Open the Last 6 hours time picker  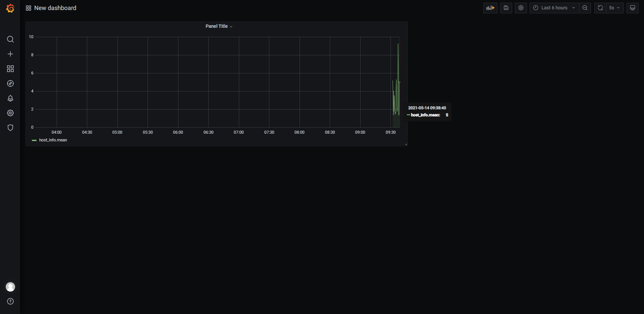(554, 8)
